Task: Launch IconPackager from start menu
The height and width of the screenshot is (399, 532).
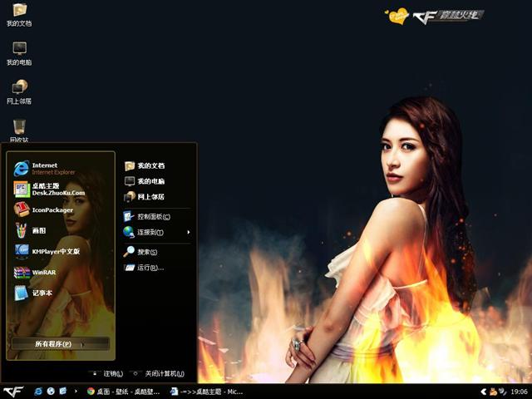Action: coord(43,210)
